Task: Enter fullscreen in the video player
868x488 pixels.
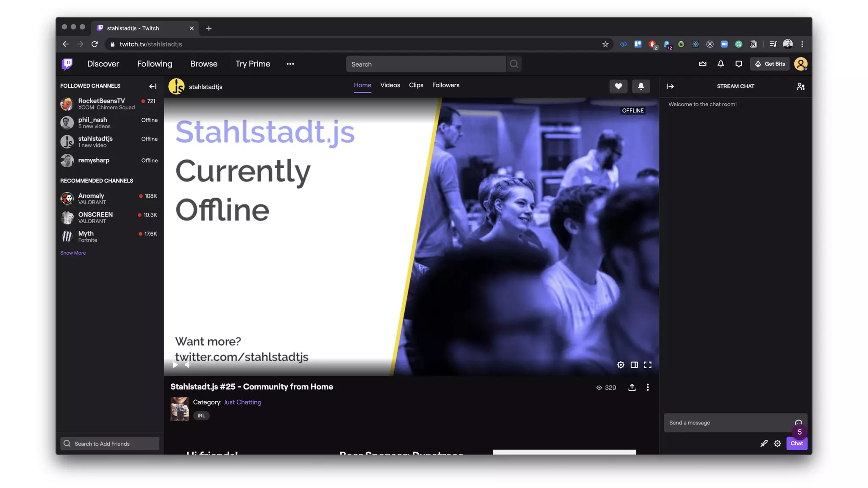Action: 648,365
